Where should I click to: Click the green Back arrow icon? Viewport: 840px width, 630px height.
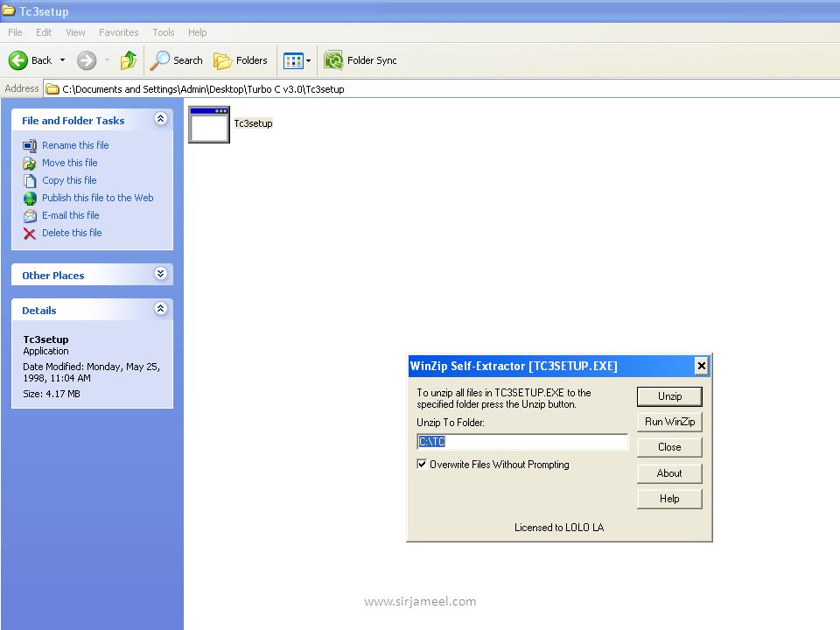[17, 60]
